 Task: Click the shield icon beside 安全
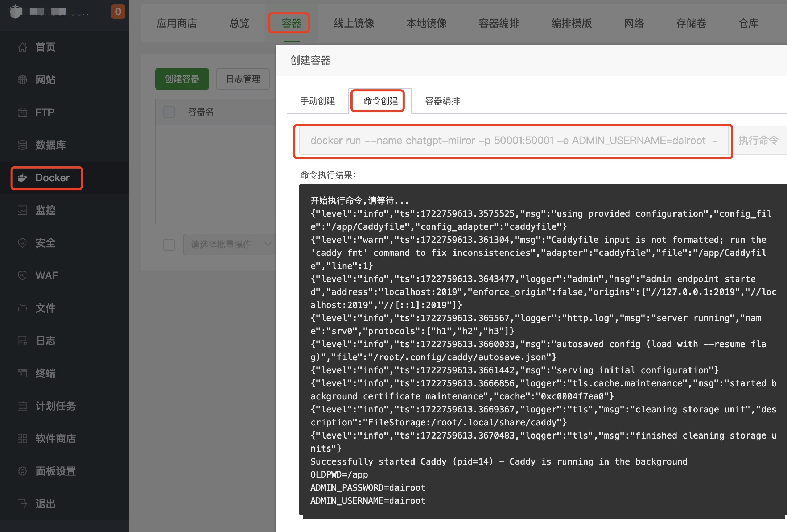coord(22,243)
